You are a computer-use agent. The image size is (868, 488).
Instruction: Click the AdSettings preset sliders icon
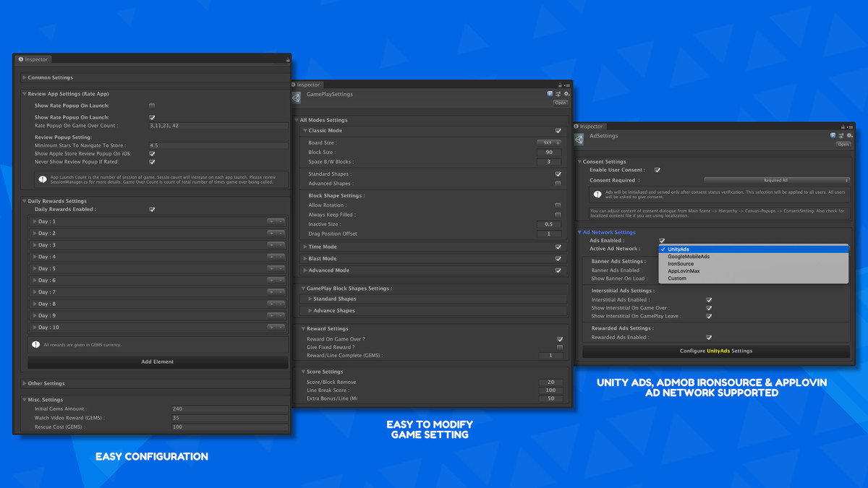(x=841, y=135)
